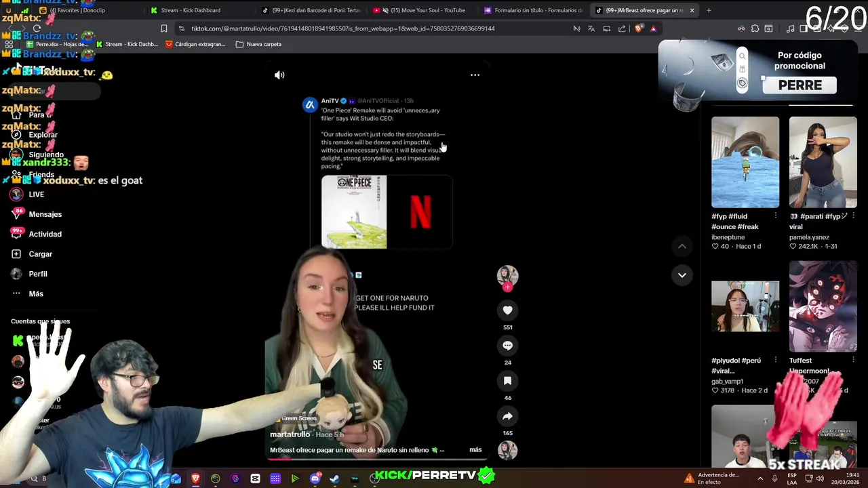Viewport: 868px width, 488px height.
Task: Open Discord from taskbar
Action: [315, 479]
